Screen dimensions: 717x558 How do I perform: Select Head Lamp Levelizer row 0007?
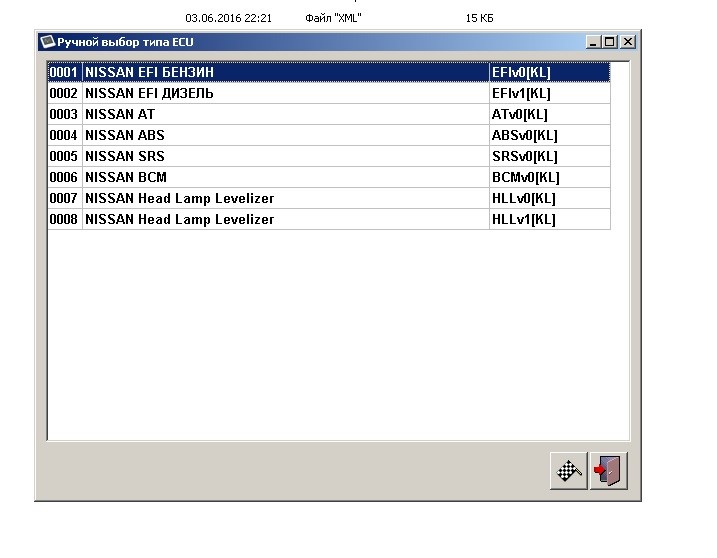329,199
